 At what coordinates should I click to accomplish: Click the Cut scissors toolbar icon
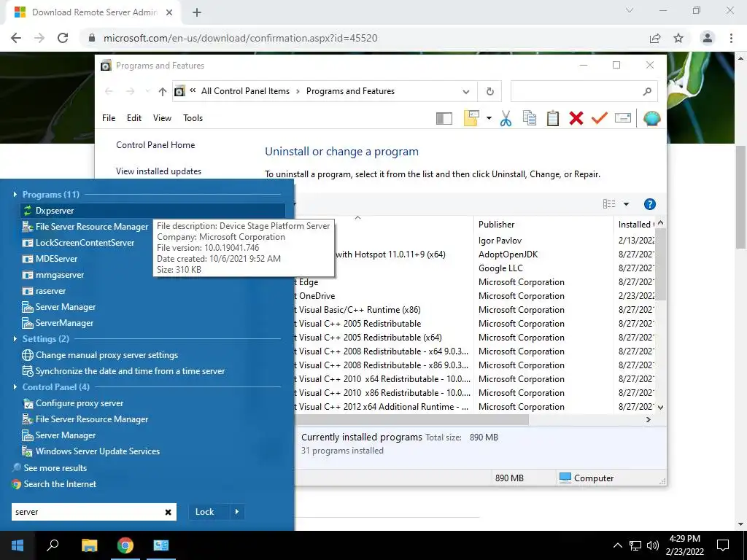pos(506,118)
